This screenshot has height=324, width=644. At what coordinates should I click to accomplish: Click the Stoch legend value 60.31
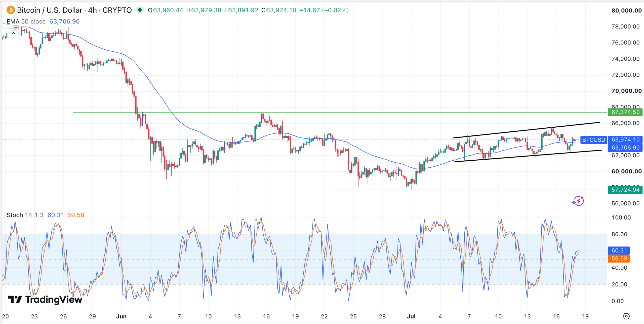coord(56,215)
